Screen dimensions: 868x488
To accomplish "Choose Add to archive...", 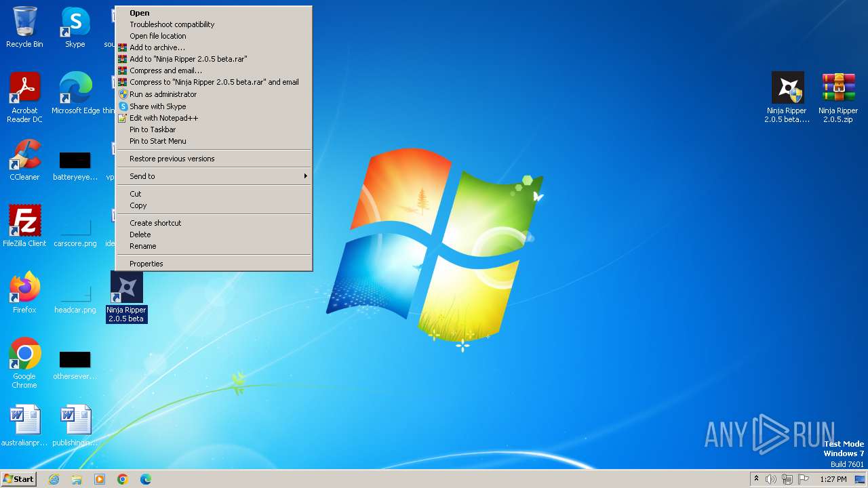I will click(x=214, y=47).
